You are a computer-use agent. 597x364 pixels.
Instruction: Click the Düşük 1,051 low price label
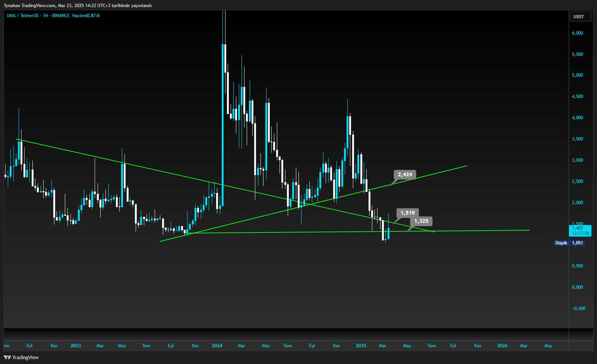[569, 243]
